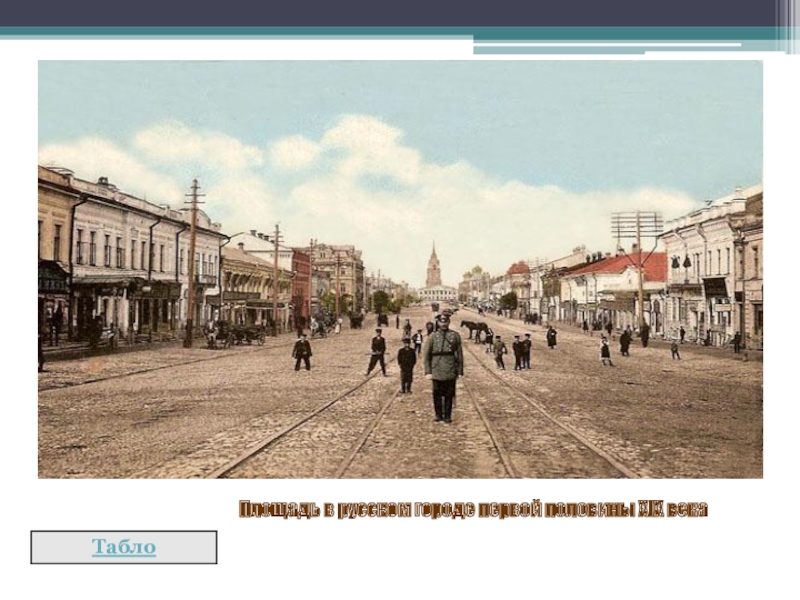
Task: Click the historic city square photograph
Action: [401, 269]
